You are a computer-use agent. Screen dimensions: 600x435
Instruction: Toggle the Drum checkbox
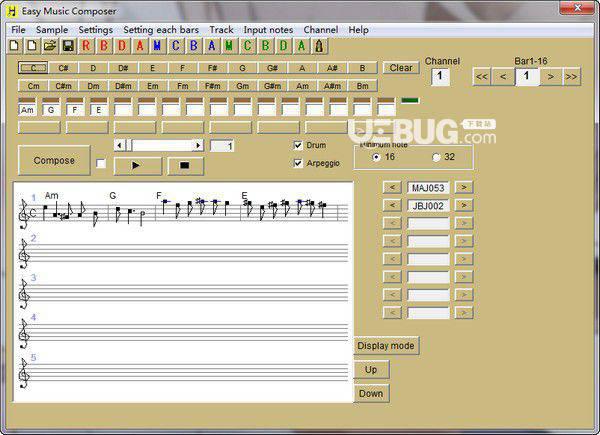[298, 145]
